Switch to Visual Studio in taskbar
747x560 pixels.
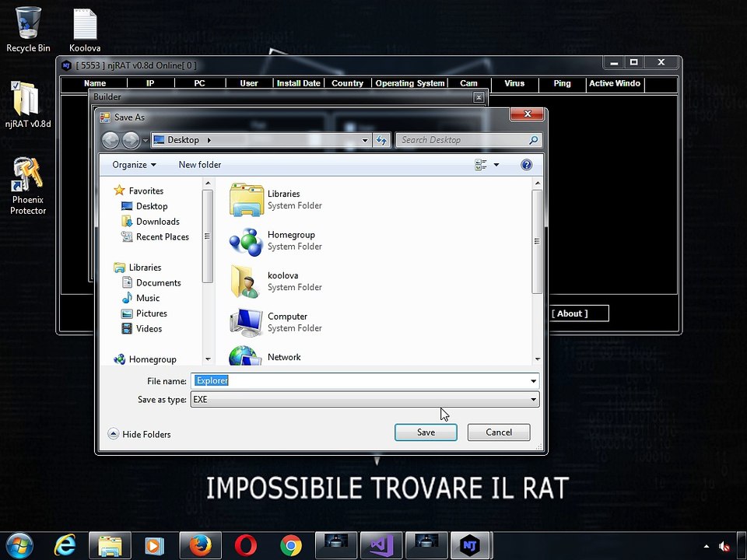pyautogui.click(x=381, y=546)
